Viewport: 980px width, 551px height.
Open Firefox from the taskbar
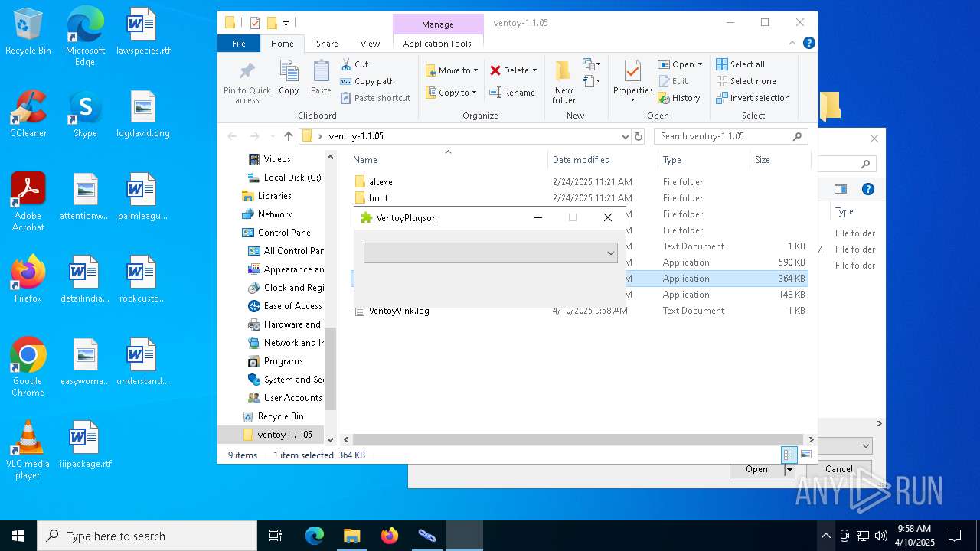(390, 536)
